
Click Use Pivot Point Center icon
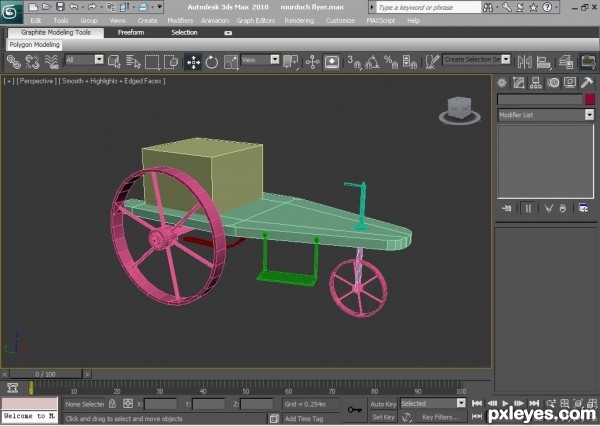tap(290, 61)
